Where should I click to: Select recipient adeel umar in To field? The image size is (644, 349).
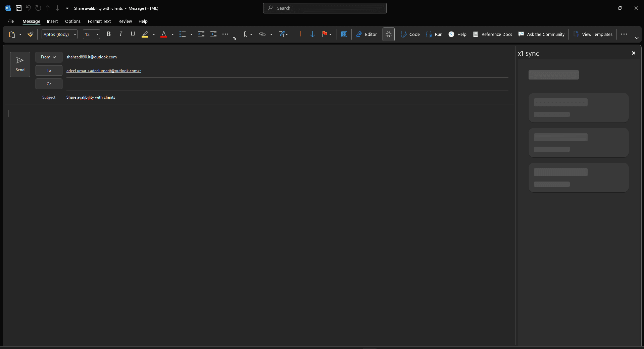(104, 71)
